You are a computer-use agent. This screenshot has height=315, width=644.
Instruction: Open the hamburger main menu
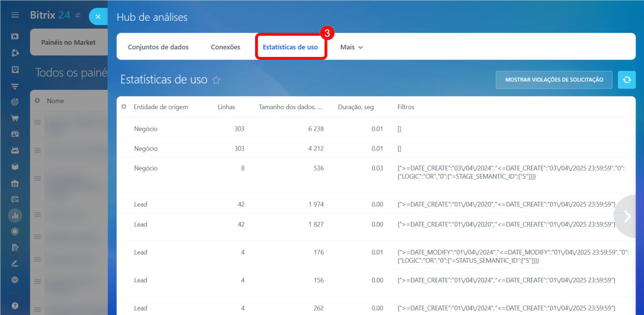pos(15,15)
